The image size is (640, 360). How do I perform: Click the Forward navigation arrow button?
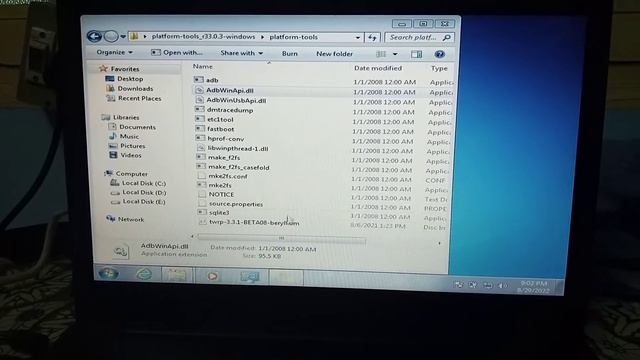(x=111, y=36)
